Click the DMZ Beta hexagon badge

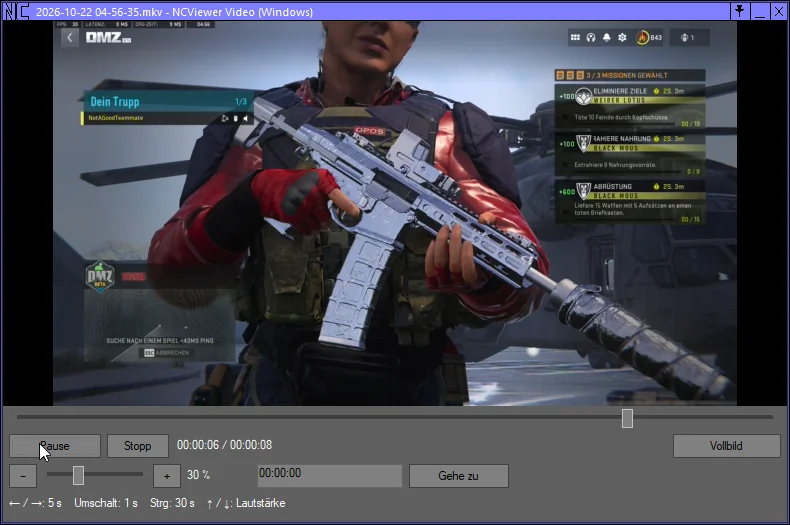(x=100, y=276)
